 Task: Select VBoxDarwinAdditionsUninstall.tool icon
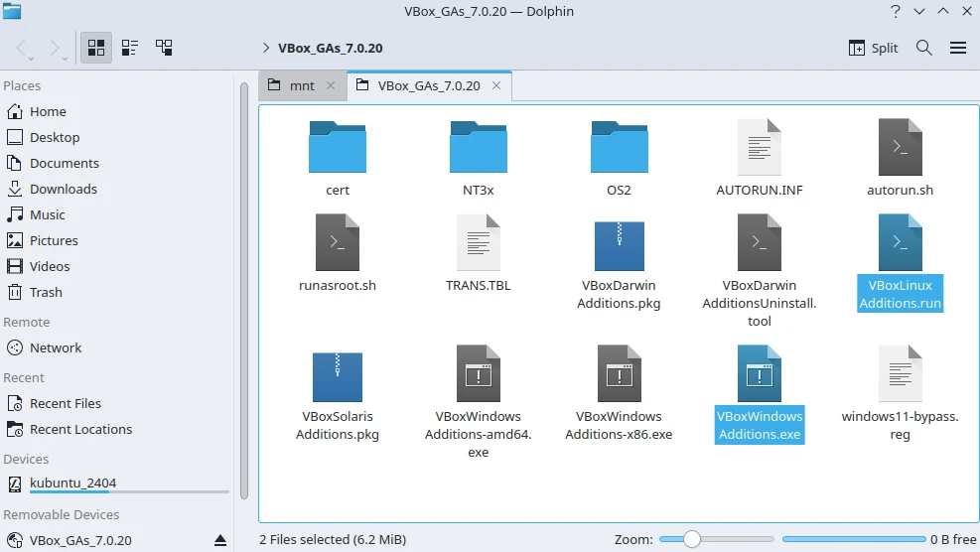[760, 242]
